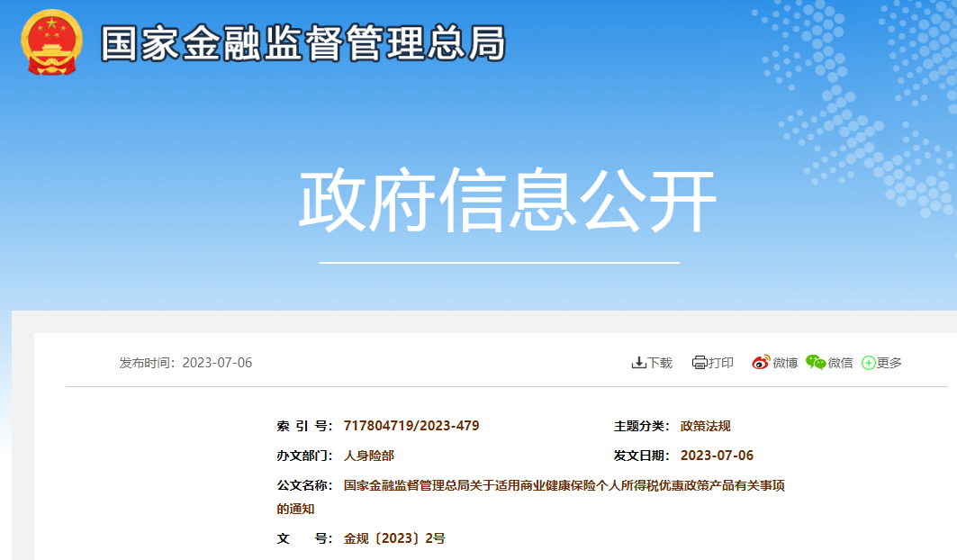
Task: Click the document title beginning 国家金融监督管理总局关于适用
Action: point(564,485)
